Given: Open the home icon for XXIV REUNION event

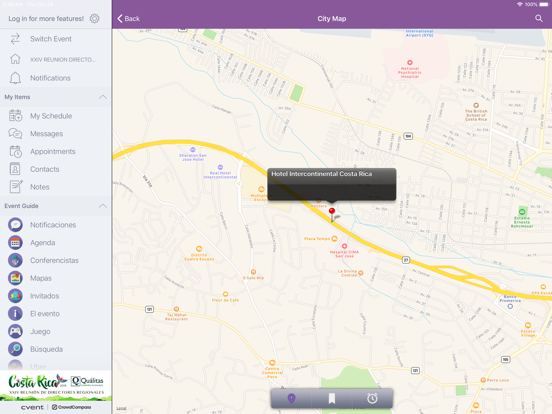Looking at the screenshot, I should tap(15, 59).
